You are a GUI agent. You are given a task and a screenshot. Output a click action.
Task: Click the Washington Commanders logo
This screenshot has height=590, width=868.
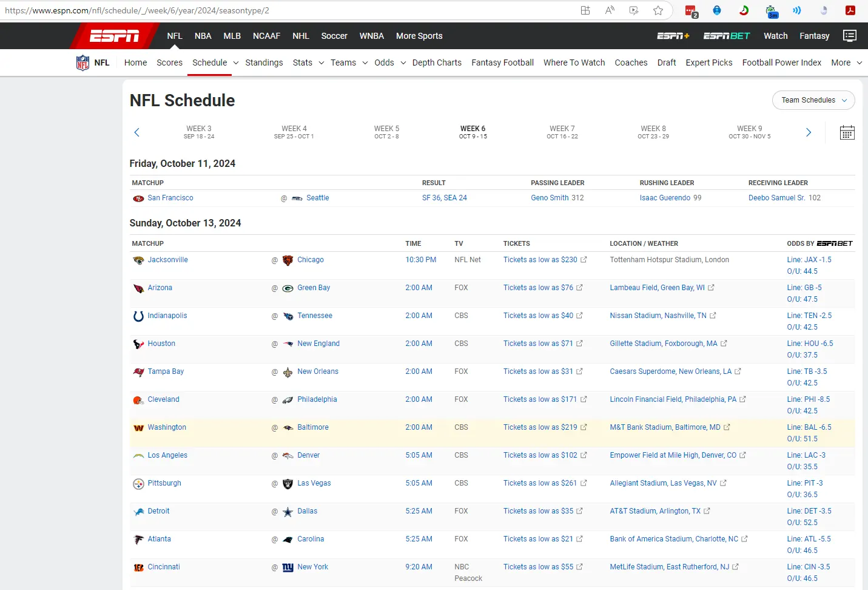tap(138, 428)
